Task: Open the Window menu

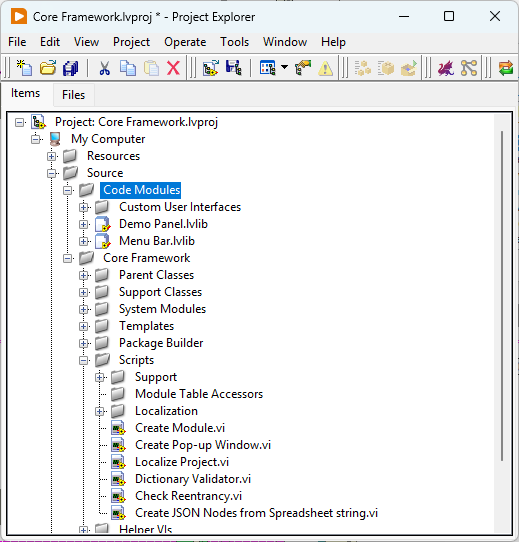Action: (285, 42)
